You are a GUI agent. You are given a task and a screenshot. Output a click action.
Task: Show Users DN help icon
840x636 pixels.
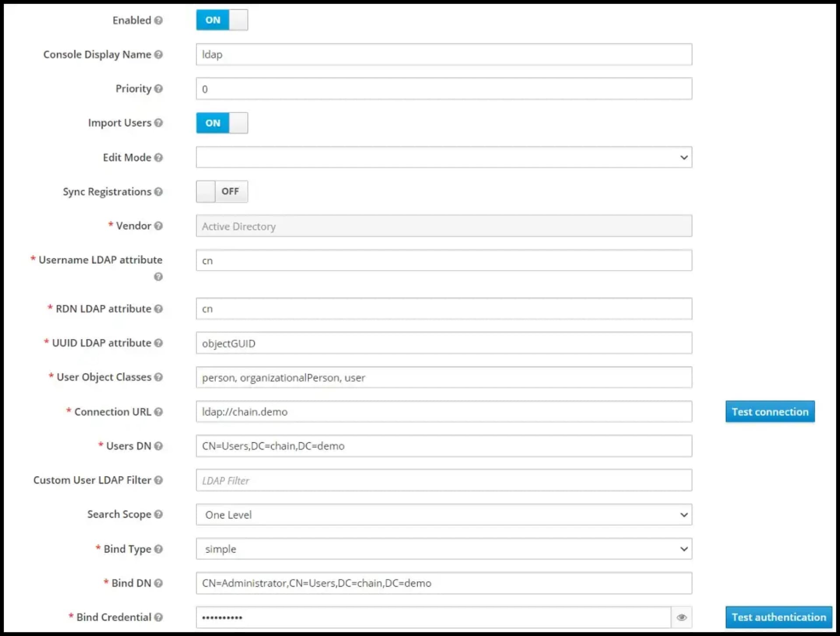coord(158,446)
